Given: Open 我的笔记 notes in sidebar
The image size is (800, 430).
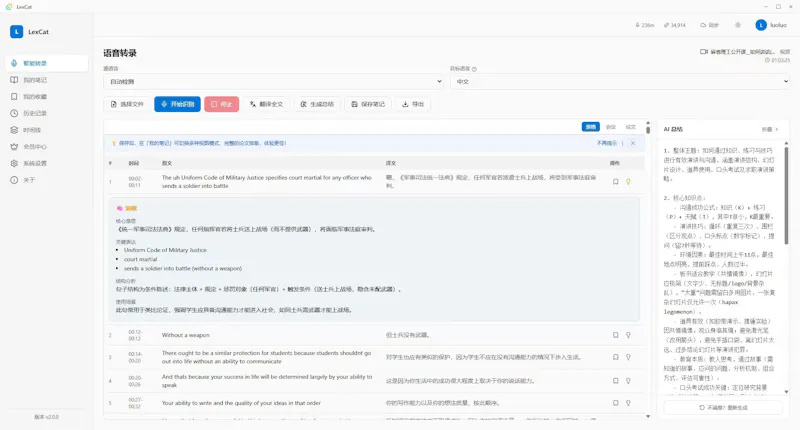Looking at the screenshot, I should pos(46,80).
